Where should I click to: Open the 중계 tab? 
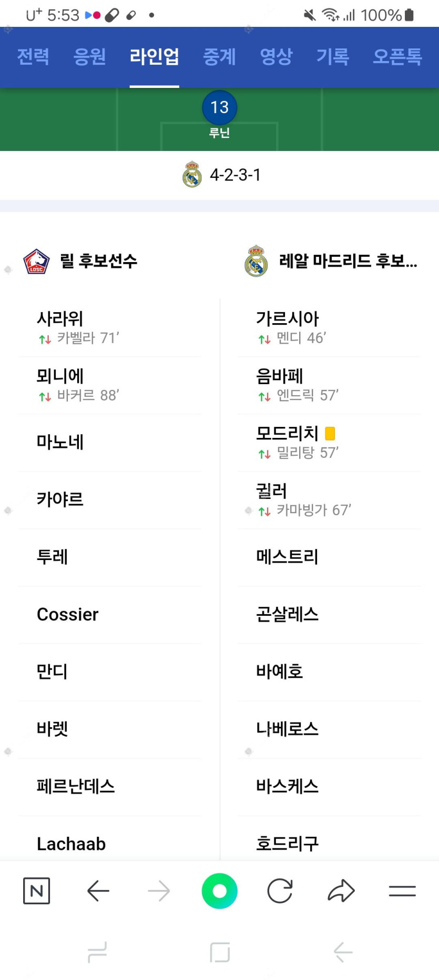tap(219, 57)
